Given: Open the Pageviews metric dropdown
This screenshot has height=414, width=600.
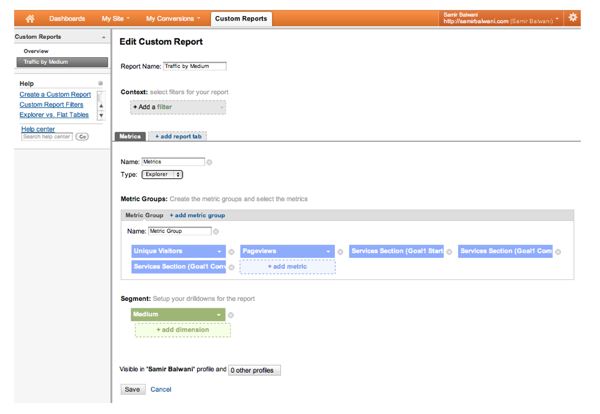Looking at the screenshot, I should pyautogui.click(x=287, y=251).
